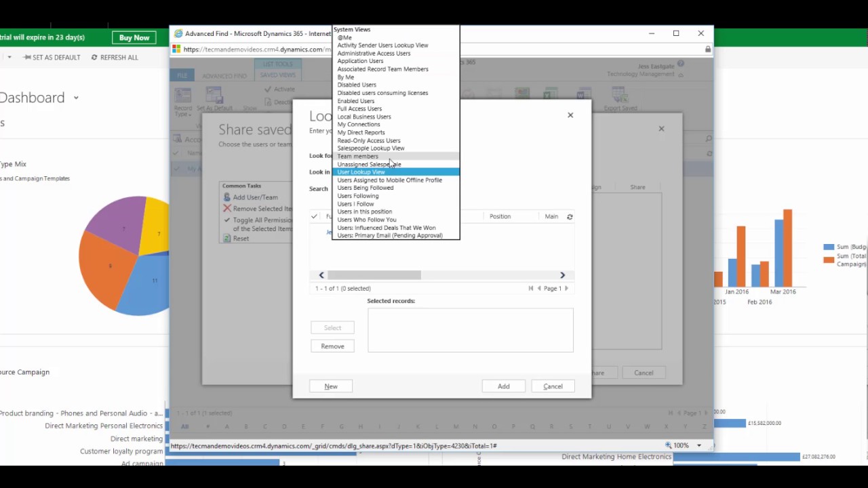The image size is (868, 488).
Task: Select 'Users I Follow' entry
Action: point(395,204)
